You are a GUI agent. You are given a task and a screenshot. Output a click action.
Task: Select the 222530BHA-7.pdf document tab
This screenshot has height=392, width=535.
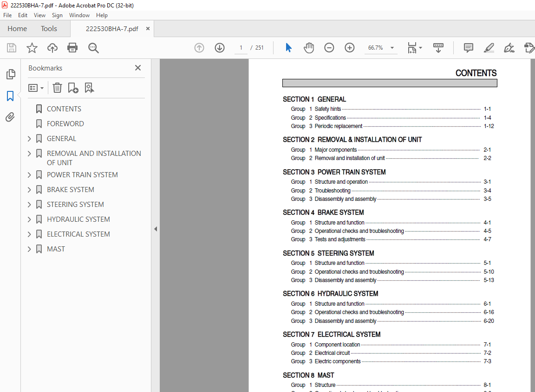pyautogui.click(x=112, y=29)
